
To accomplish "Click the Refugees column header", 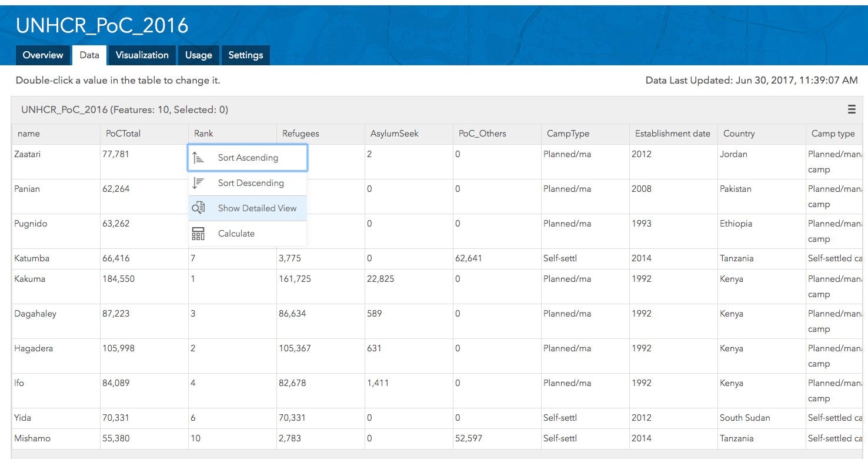I will [321, 134].
